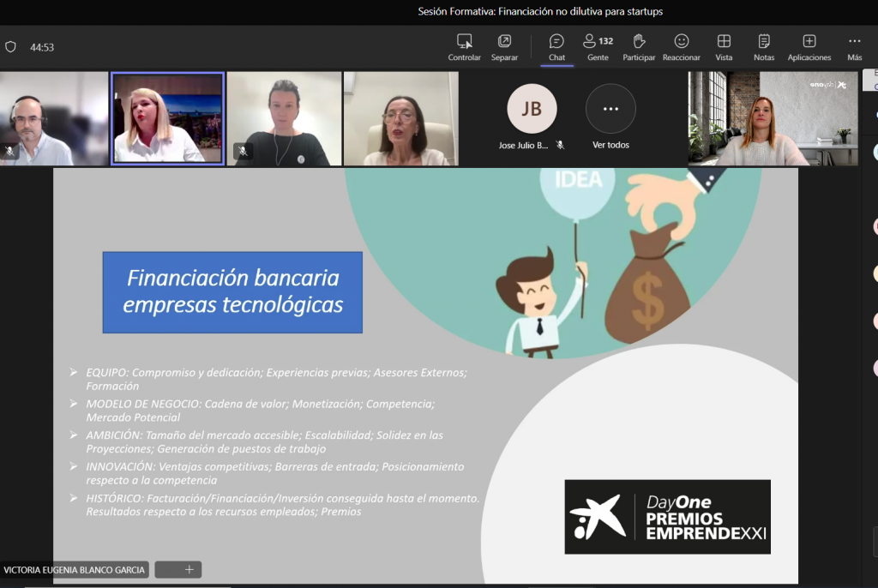Click the meeting timer 44:53
878x588 pixels.
click(42, 48)
